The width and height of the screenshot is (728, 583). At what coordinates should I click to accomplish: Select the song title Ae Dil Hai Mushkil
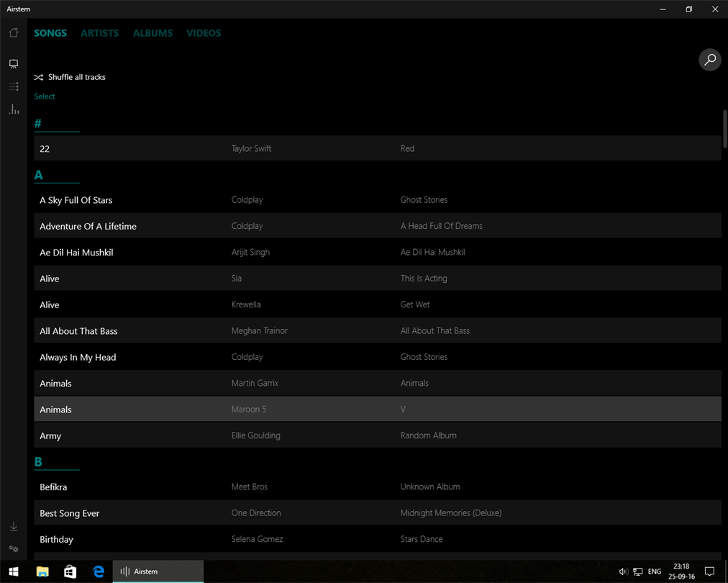coord(76,252)
